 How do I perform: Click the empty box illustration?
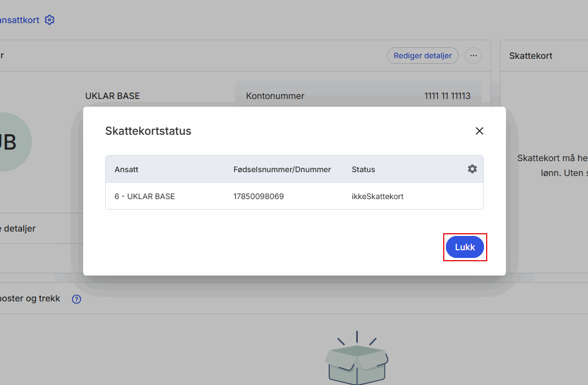point(357,358)
